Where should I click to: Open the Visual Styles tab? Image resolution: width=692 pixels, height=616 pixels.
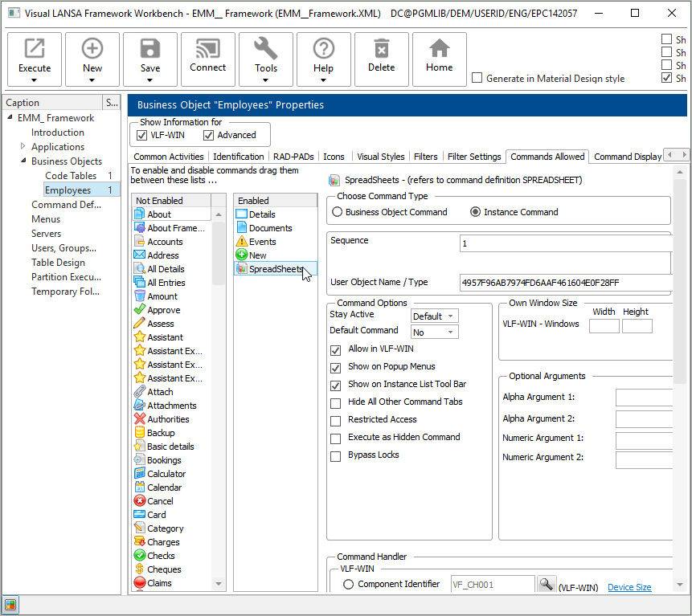[380, 157]
